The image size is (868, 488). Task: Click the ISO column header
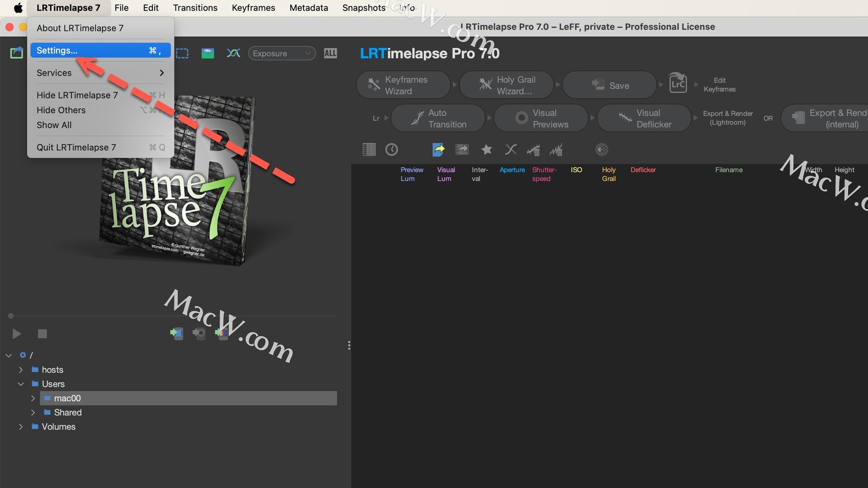(576, 170)
